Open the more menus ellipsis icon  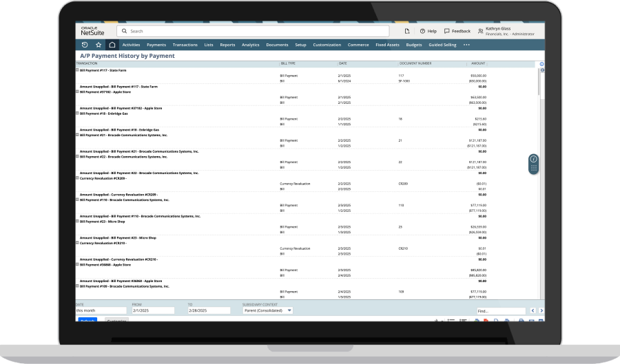[466, 45]
